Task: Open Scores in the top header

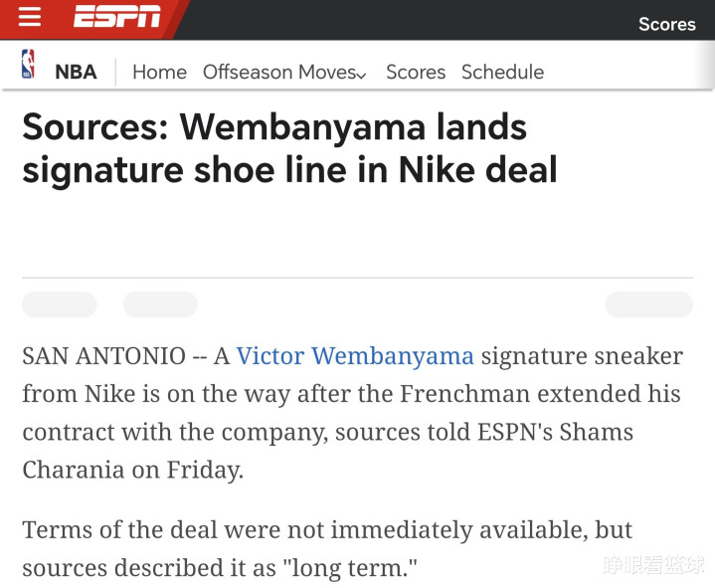Action: tap(666, 24)
